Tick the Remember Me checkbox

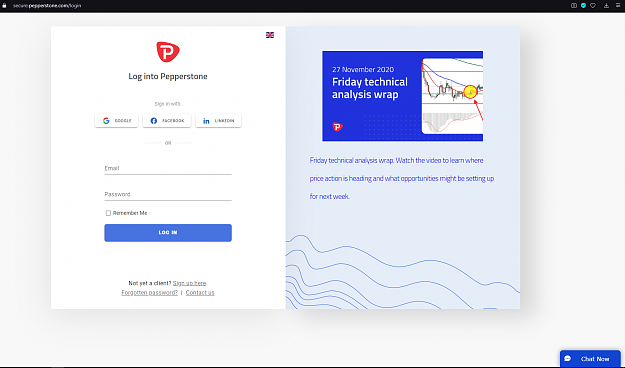click(108, 213)
